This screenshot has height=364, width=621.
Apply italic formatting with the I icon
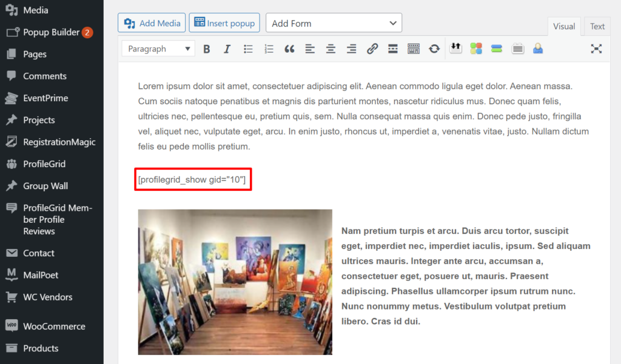pos(227,49)
